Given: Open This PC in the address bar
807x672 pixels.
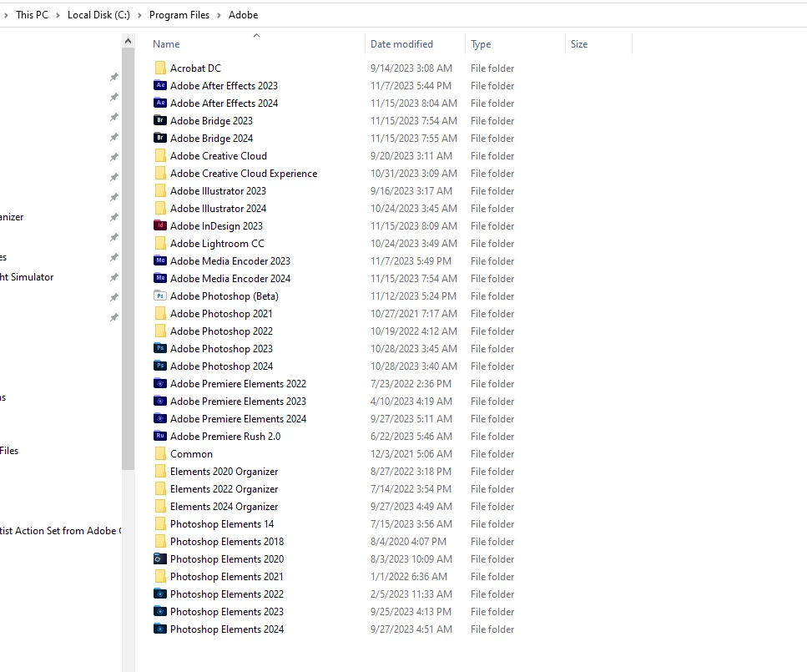Looking at the screenshot, I should click(32, 15).
